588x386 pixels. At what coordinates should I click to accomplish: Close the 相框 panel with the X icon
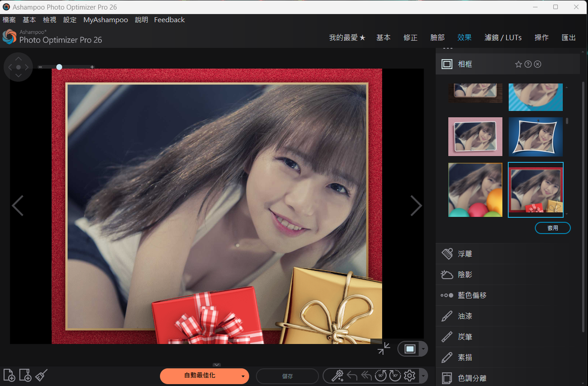tap(537, 64)
